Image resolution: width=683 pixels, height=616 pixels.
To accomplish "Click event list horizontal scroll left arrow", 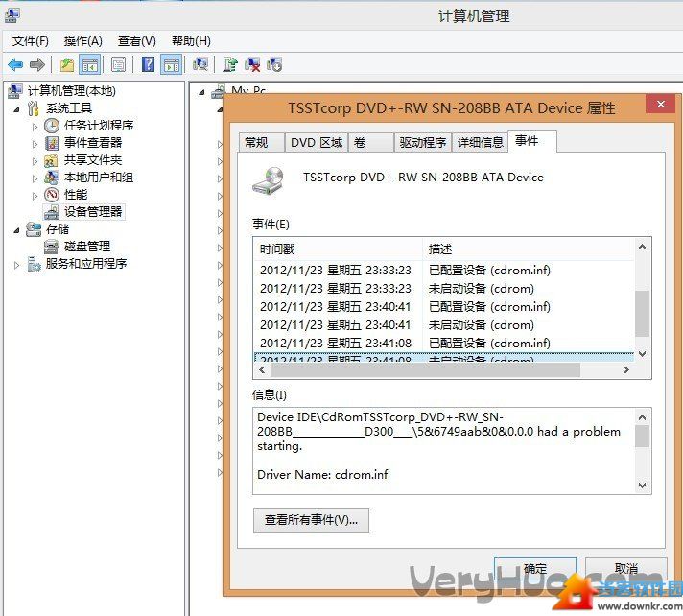I will click(262, 369).
